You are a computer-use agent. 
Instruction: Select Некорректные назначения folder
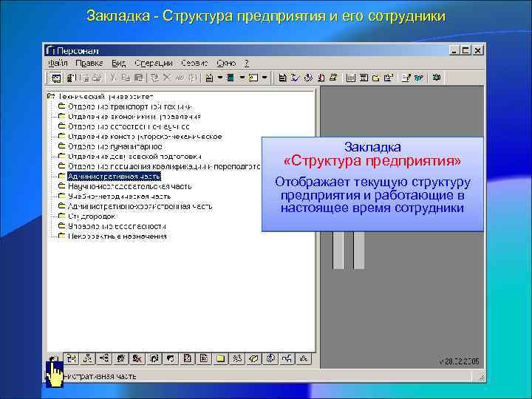117,236
